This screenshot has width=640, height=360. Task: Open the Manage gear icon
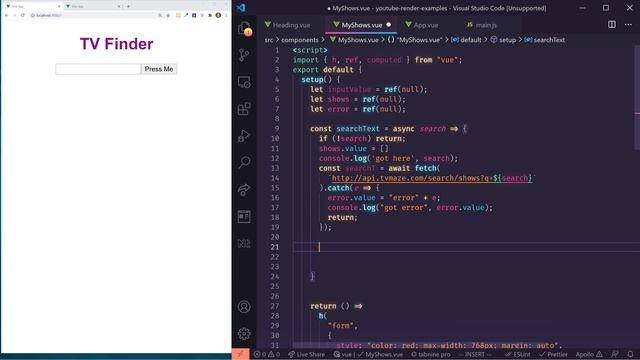point(244,334)
